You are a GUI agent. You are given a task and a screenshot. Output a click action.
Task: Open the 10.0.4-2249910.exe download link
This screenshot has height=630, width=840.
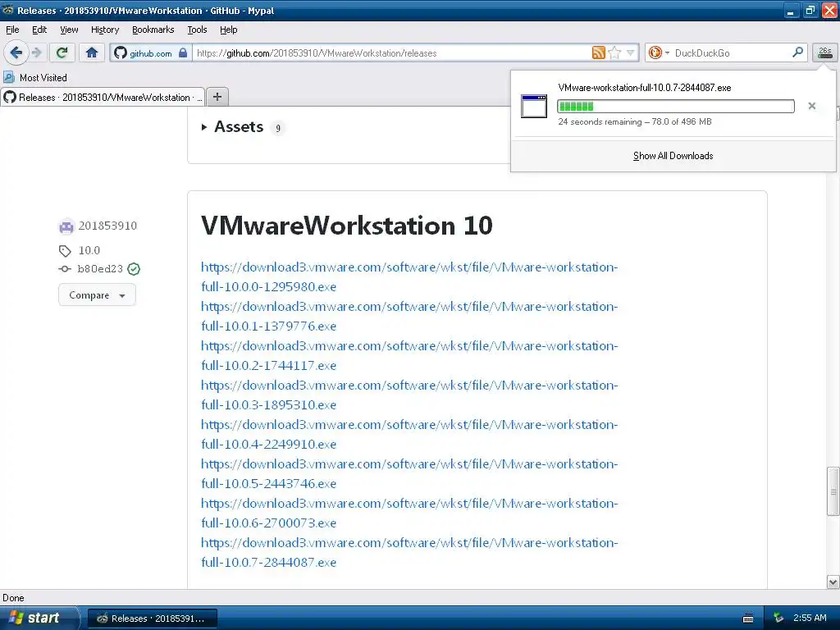point(409,435)
